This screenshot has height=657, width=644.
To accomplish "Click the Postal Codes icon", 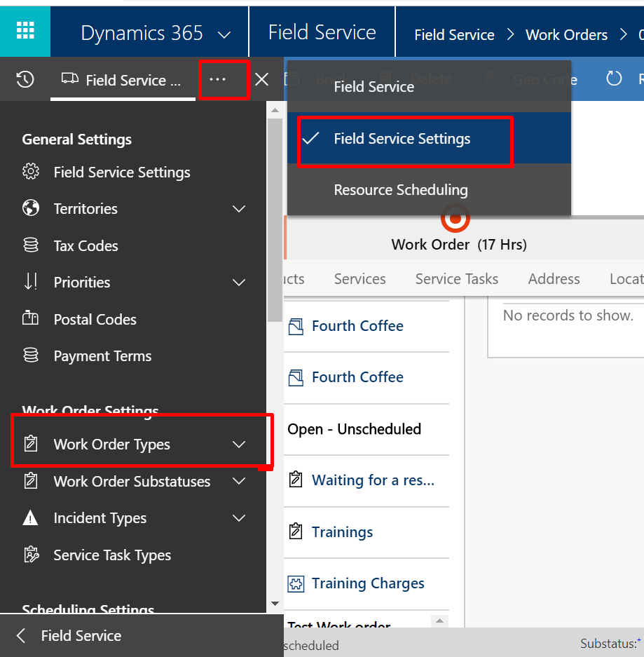I will click(31, 319).
